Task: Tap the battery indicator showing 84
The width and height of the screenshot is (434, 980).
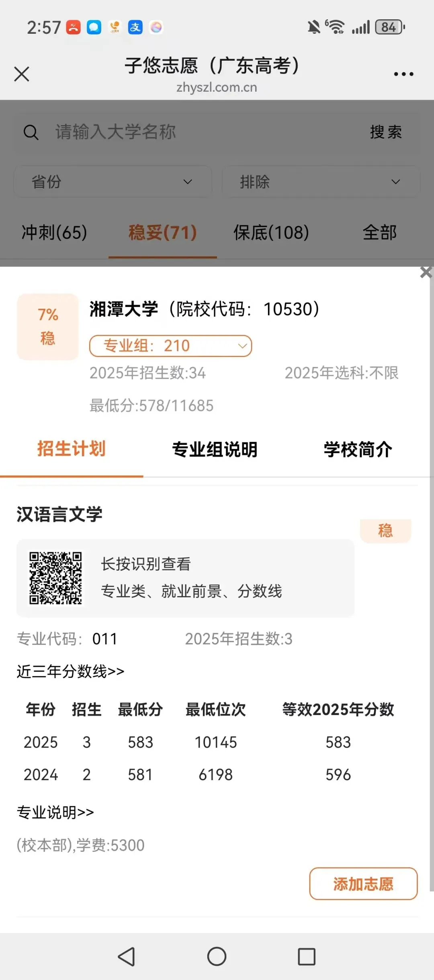Action: [x=390, y=27]
